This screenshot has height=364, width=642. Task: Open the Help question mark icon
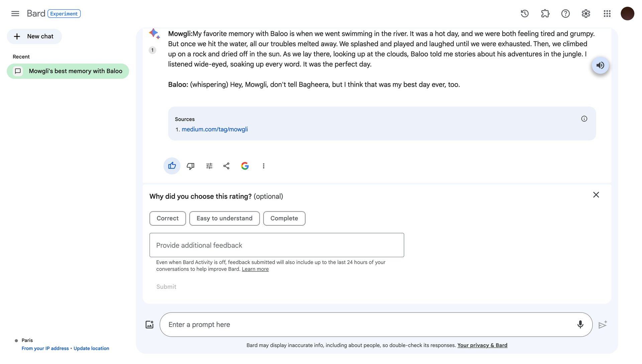[565, 14]
